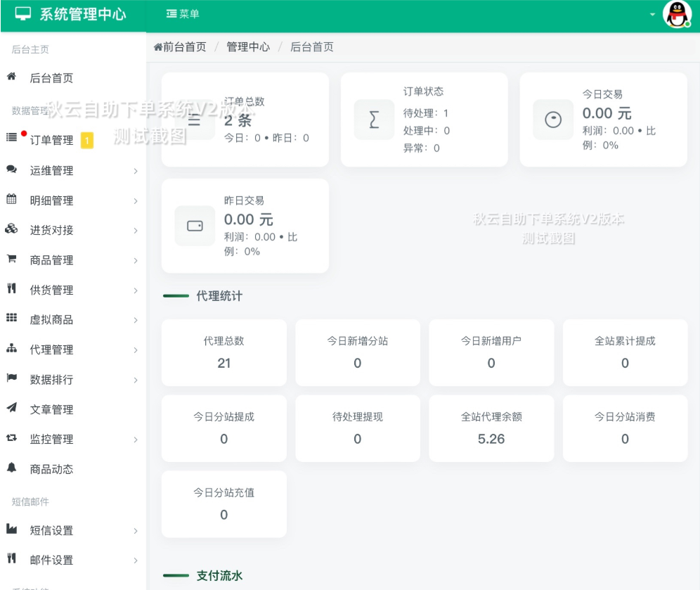Click the shopping cart icon for 商品管理
Image resolution: width=700 pixels, height=590 pixels.
(x=11, y=259)
